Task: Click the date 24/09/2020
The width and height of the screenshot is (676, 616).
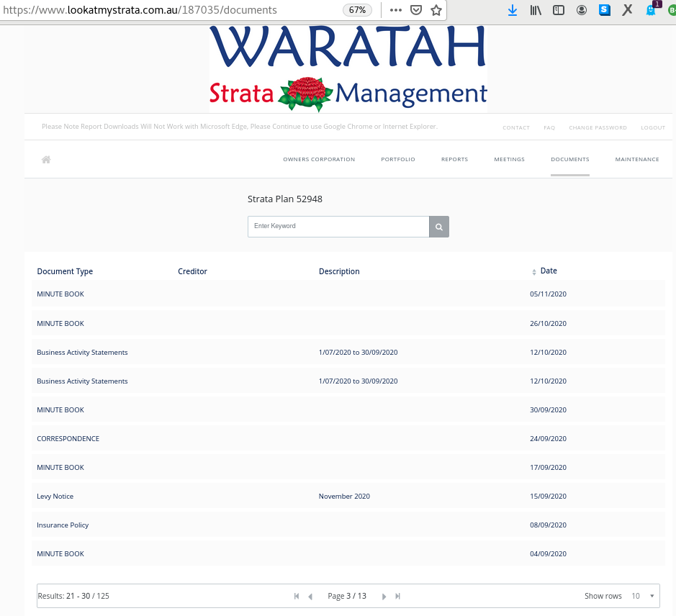Action: click(x=548, y=439)
